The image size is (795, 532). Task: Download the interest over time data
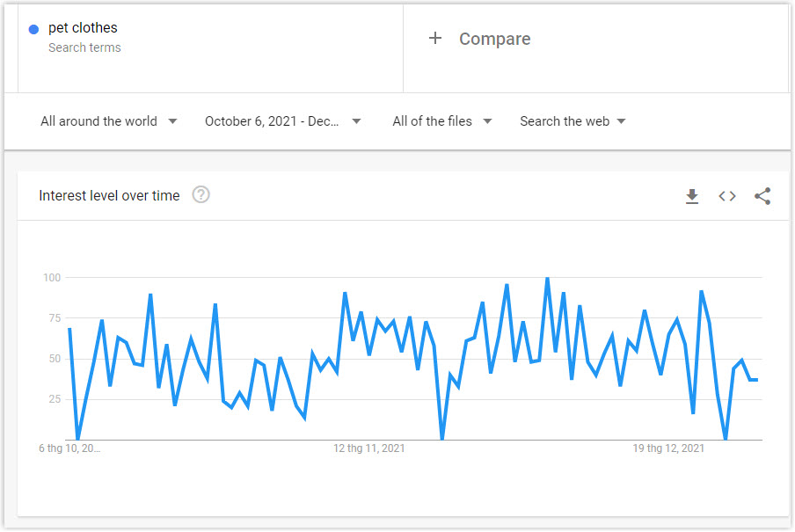tap(691, 196)
